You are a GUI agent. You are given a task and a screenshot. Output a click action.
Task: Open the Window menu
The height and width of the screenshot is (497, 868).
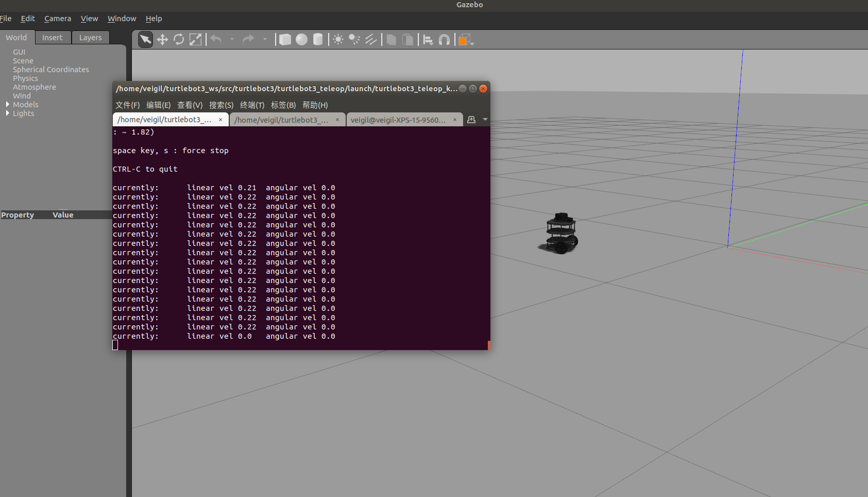(122, 19)
